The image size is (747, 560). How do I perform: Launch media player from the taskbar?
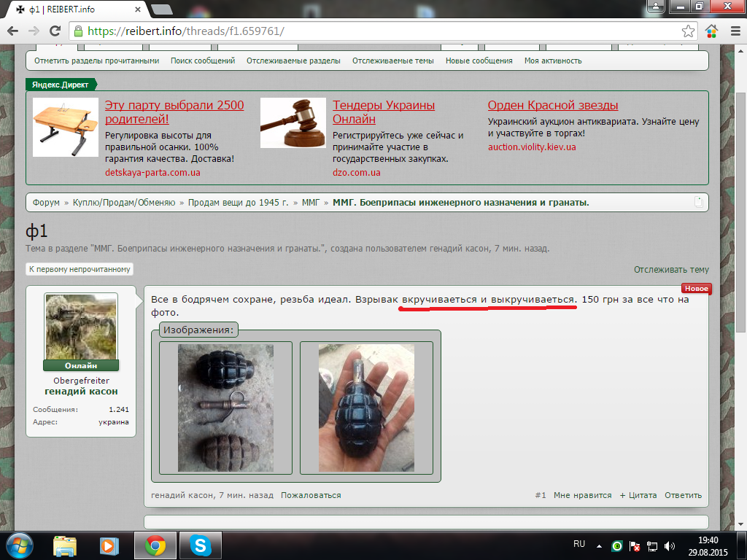(109, 545)
